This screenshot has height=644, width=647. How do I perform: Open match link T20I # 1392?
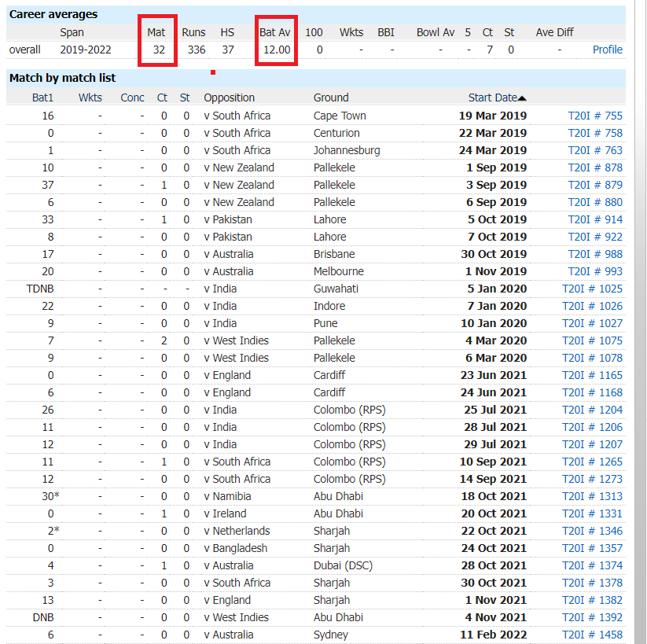click(592, 618)
